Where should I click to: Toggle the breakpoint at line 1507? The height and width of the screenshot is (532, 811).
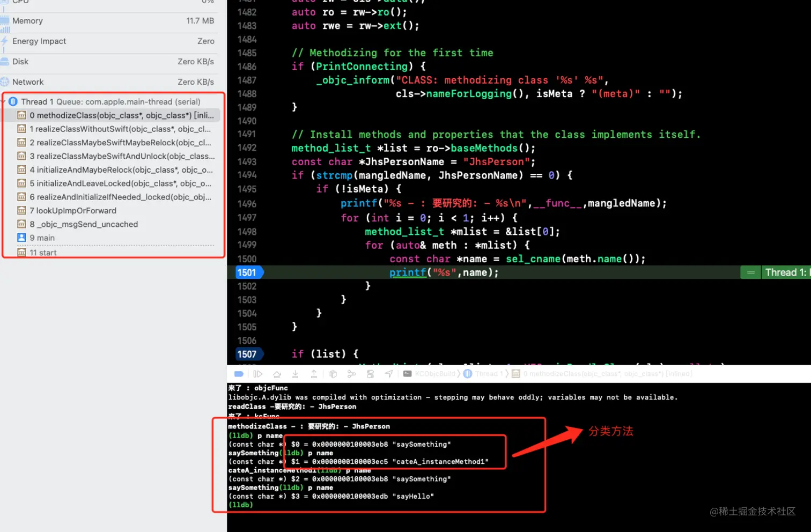tap(249, 354)
